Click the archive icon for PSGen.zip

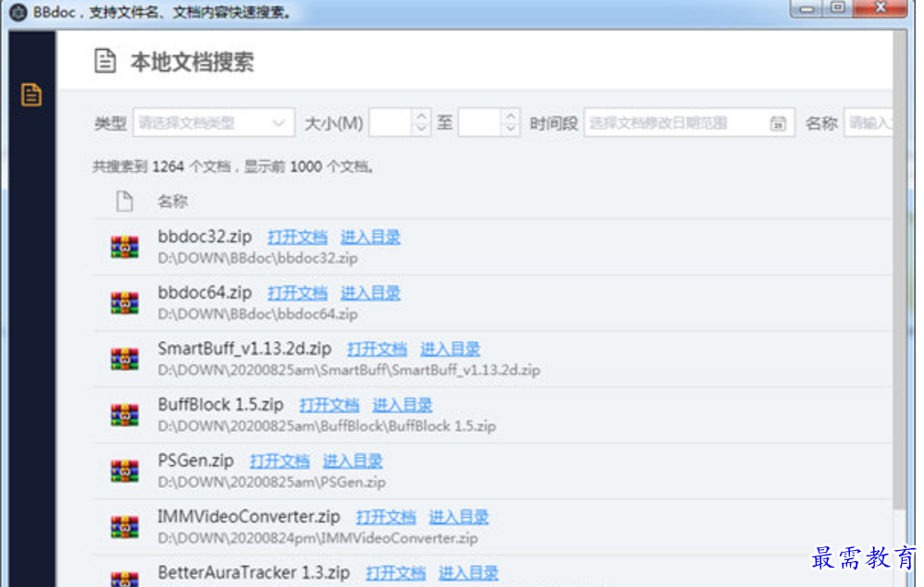point(124,471)
